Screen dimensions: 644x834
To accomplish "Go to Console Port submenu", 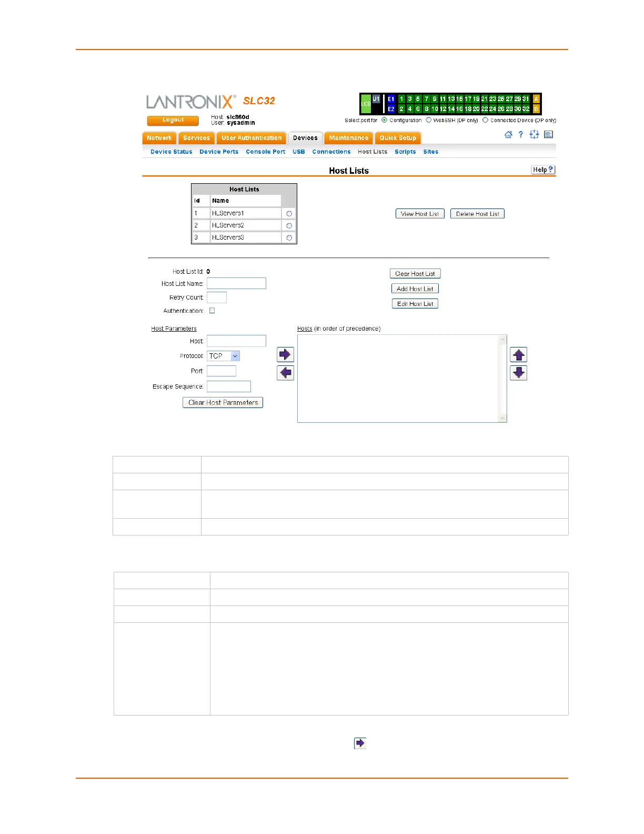I will tap(265, 152).
